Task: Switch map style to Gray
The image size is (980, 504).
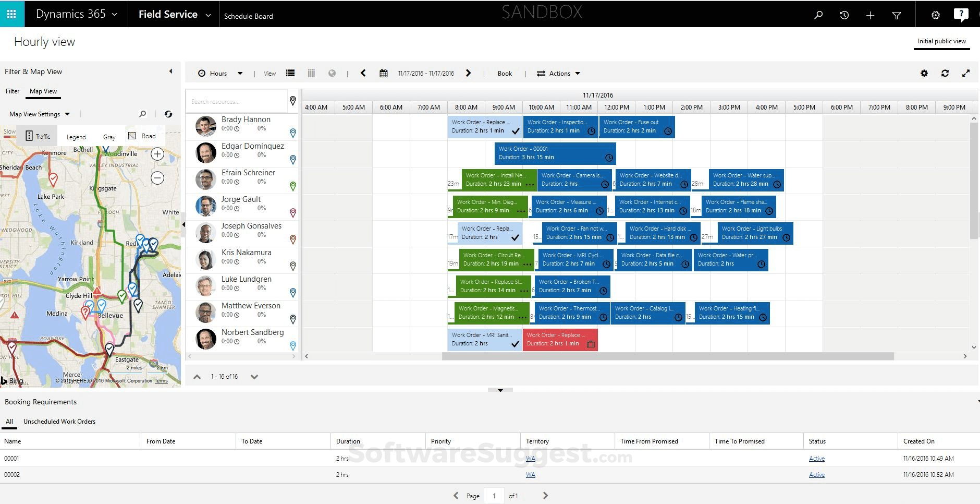Action: coord(109,136)
